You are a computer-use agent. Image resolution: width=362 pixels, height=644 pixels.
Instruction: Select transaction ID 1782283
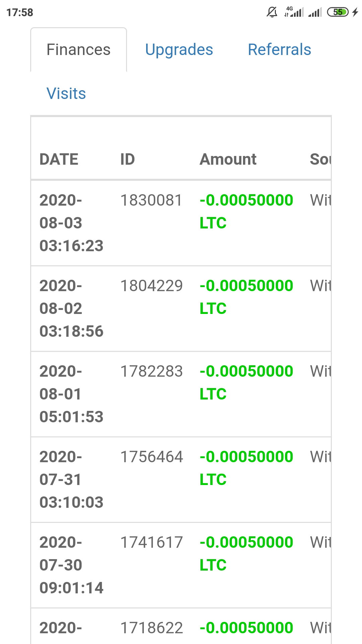tap(152, 372)
